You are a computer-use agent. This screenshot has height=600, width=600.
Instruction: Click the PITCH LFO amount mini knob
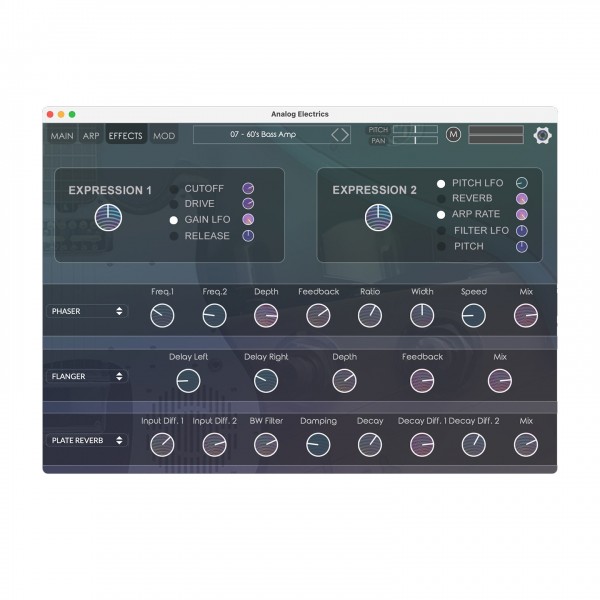[x=522, y=183]
